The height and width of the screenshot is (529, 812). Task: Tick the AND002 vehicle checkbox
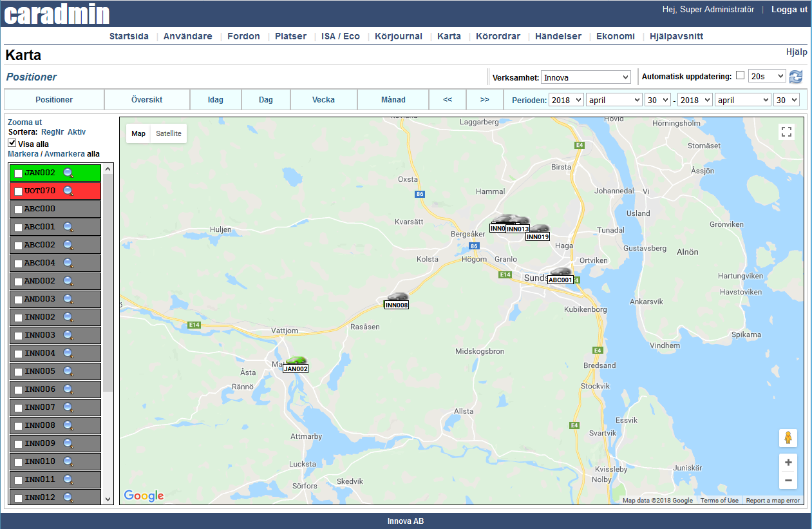(x=18, y=282)
